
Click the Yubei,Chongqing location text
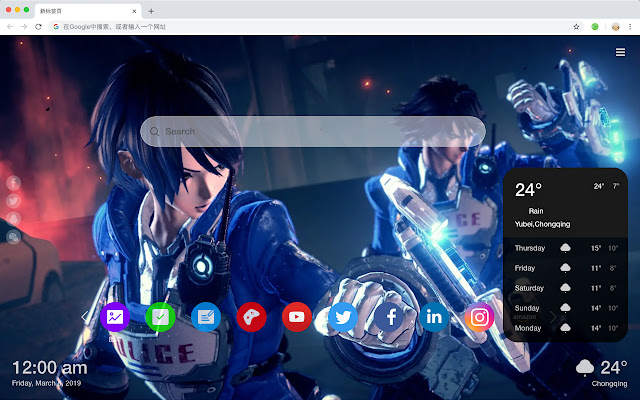[x=542, y=224]
